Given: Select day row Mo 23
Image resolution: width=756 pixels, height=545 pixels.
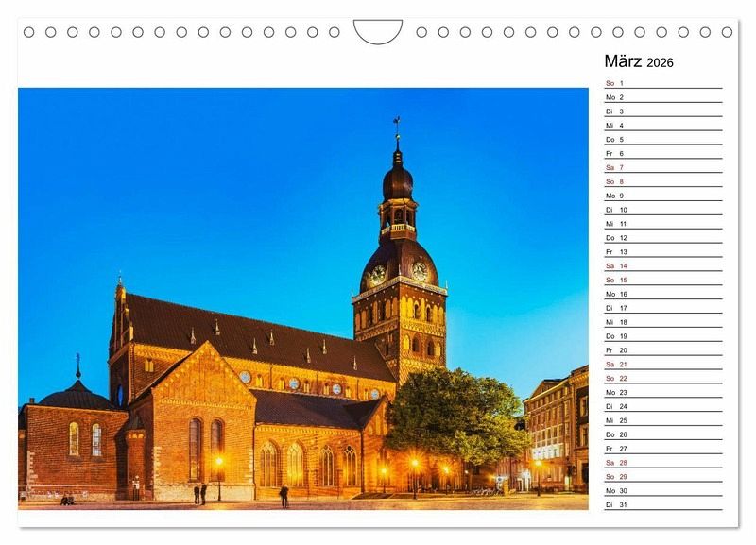Looking at the screenshot, I should (663, 392).
